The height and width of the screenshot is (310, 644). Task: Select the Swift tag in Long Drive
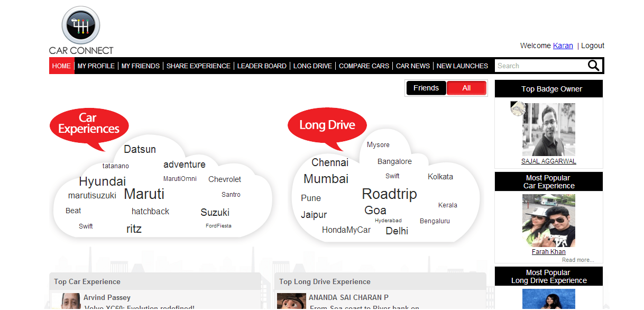[x=392, y=176]
